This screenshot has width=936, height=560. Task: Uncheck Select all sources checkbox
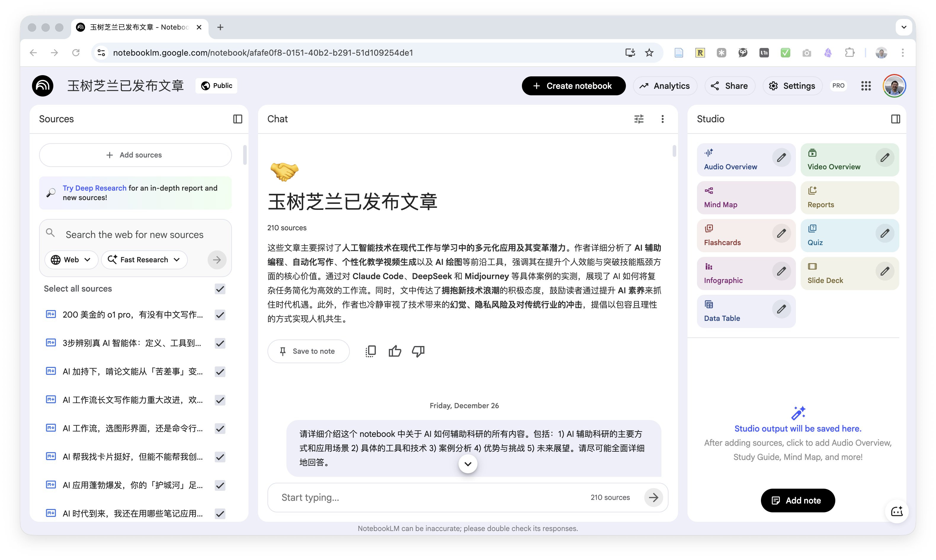220,289
